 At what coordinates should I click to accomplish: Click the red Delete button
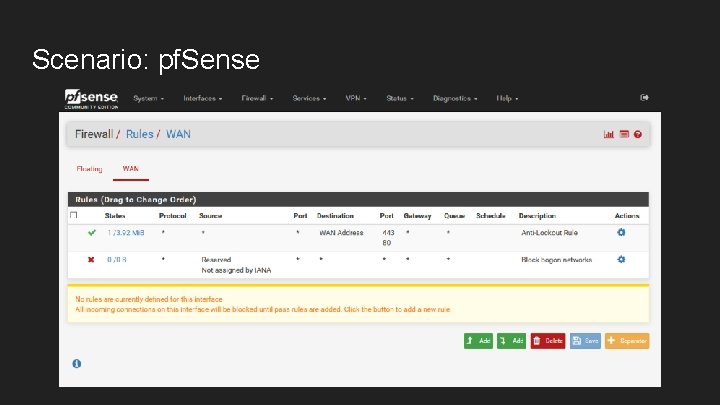[x=548, y=341]
